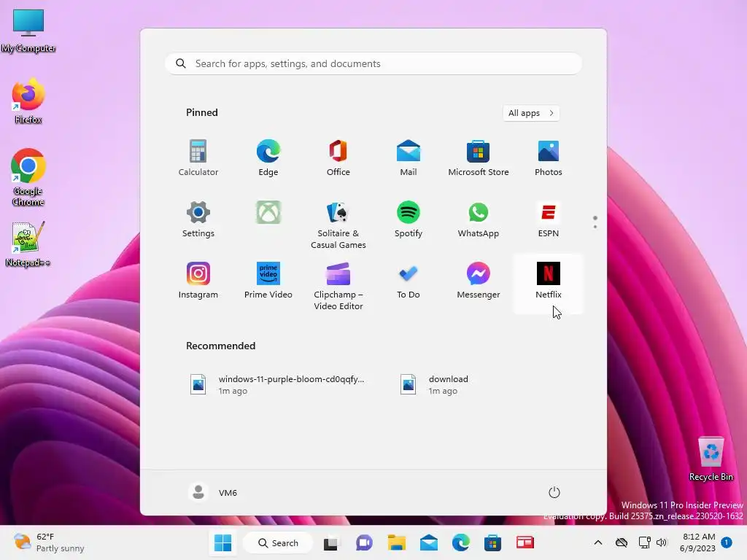This screenshot has width=747, height=560.
Task: Open the Mail icon on the taskbar
Action: click(x=429, y=542)
